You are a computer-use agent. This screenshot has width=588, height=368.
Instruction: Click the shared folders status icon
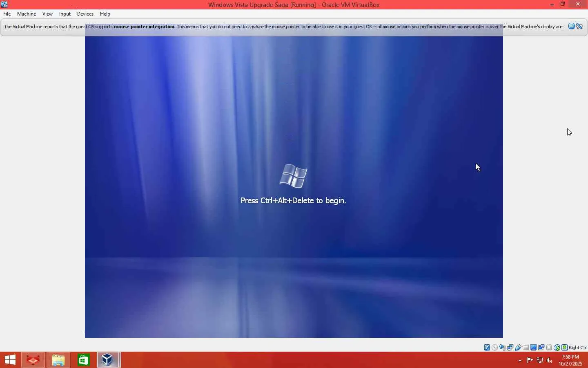point(526,348)
